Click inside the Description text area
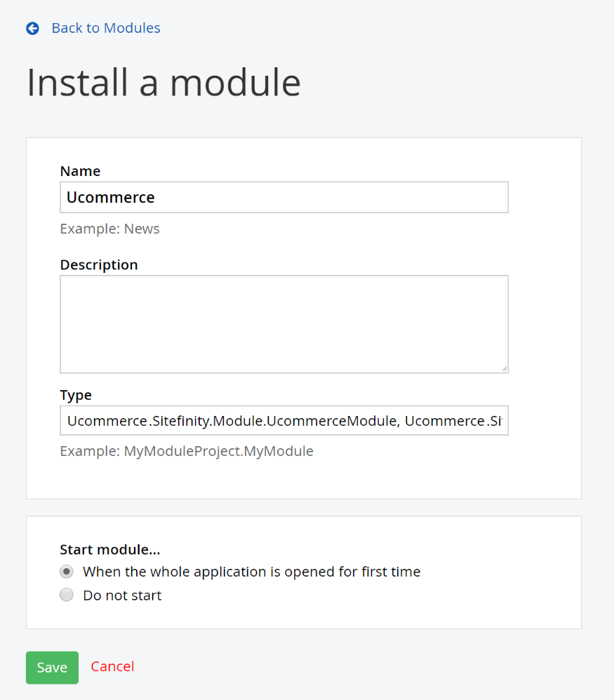Viewport: 614px width, 700px height. click(284, 324)
